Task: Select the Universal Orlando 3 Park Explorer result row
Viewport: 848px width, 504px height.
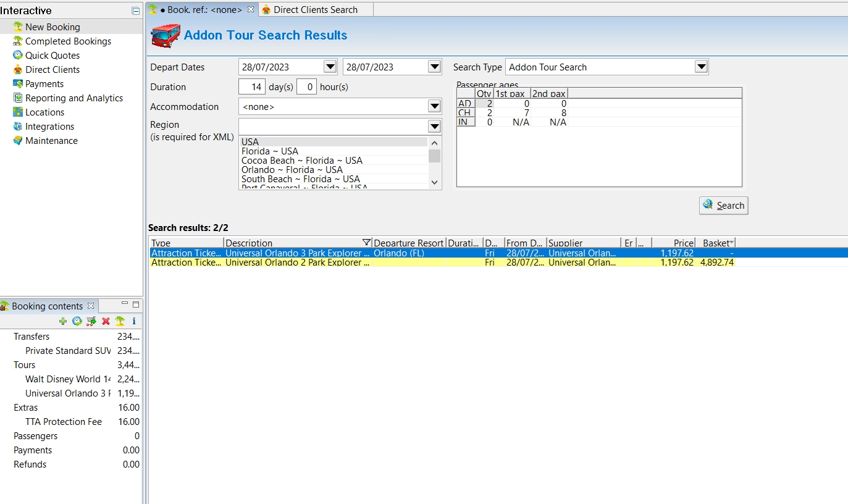Action: pyautogui.click(x=498, y=253)
